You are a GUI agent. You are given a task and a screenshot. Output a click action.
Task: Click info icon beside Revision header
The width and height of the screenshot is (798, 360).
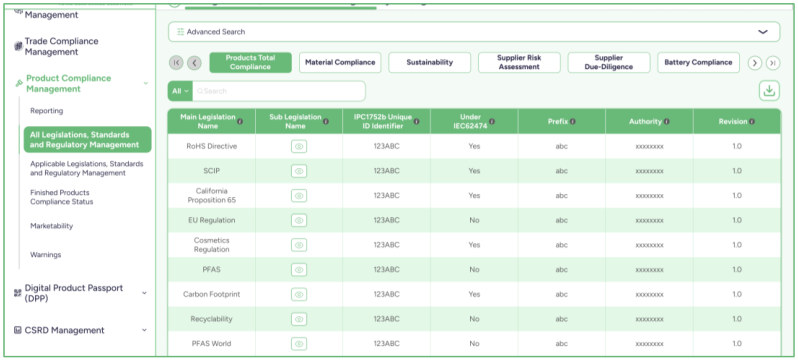click(x=752, y=122)
